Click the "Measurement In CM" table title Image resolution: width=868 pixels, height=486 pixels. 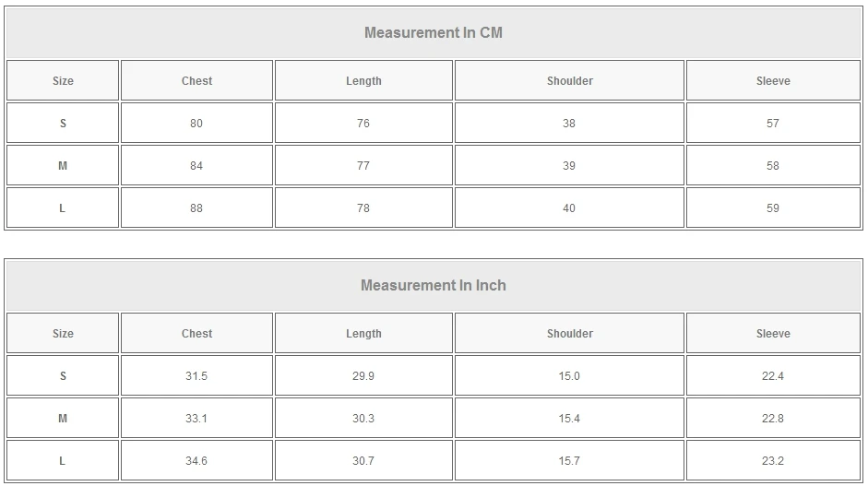pyautogui.click(x=433, y=33)
